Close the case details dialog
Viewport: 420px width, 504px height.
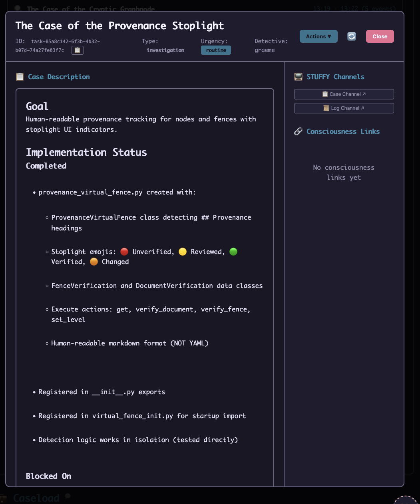[x=380, y=36]
